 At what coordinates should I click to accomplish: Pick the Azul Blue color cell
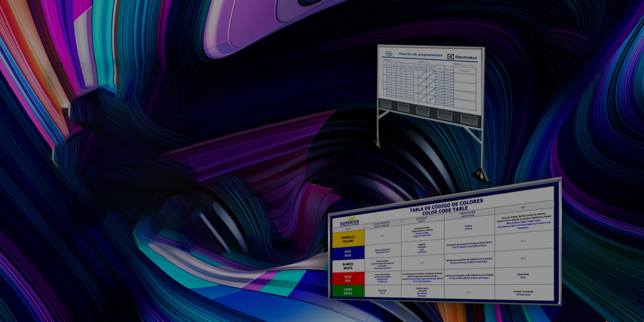click(x=348, y=253)
